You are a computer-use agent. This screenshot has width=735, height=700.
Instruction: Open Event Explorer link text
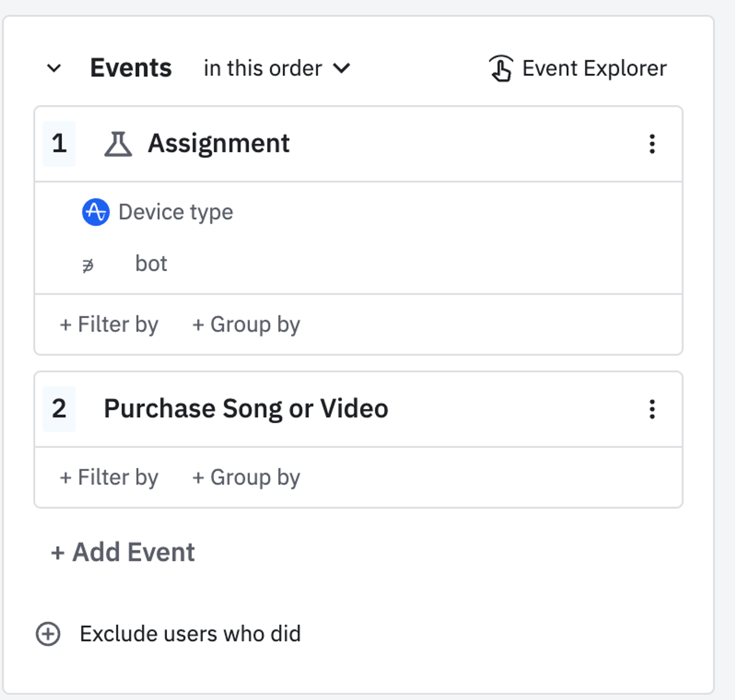(x=594, y=68)
